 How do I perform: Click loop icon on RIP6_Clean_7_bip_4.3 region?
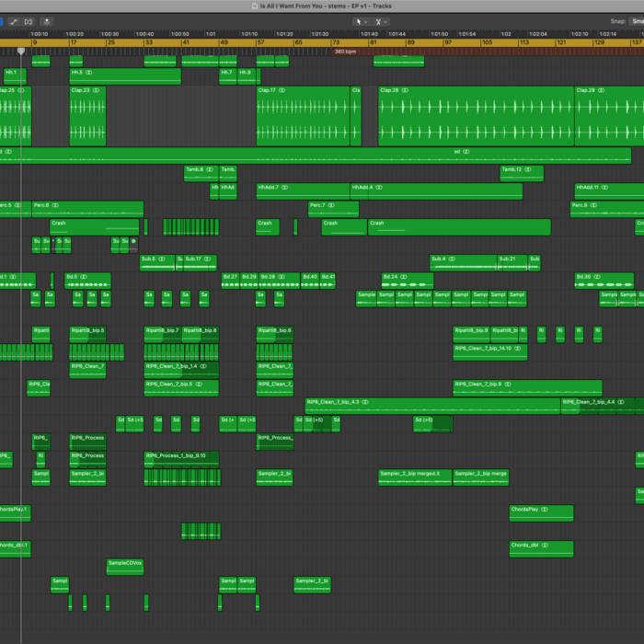coord(365,402)
